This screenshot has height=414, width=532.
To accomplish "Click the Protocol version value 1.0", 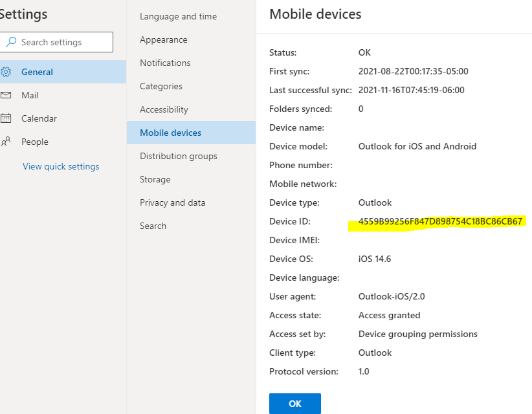I will point(364,371).
